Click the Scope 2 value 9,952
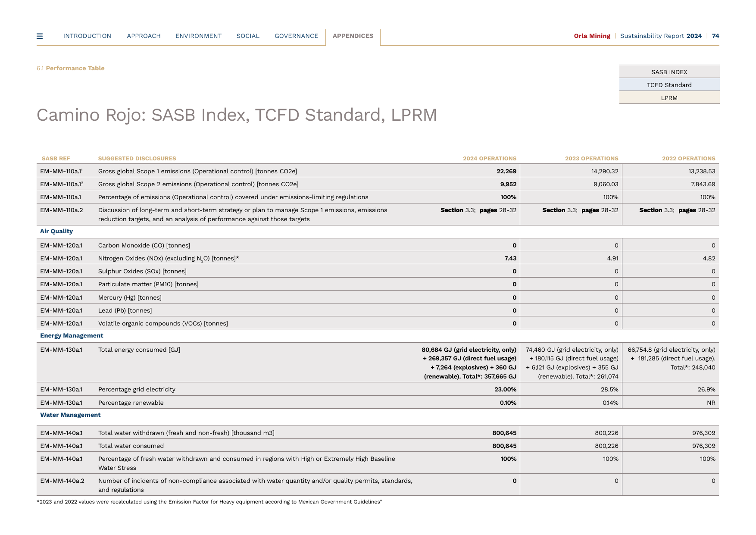 (x=508, y=184)
